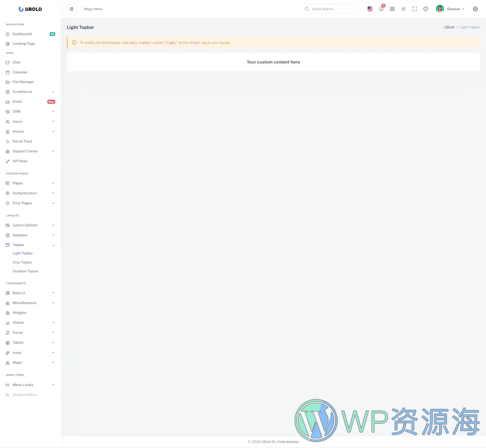The width and height of the screenshot is (486, 448).
Task: Open the theme palette icon
Action: coord(426,9)
